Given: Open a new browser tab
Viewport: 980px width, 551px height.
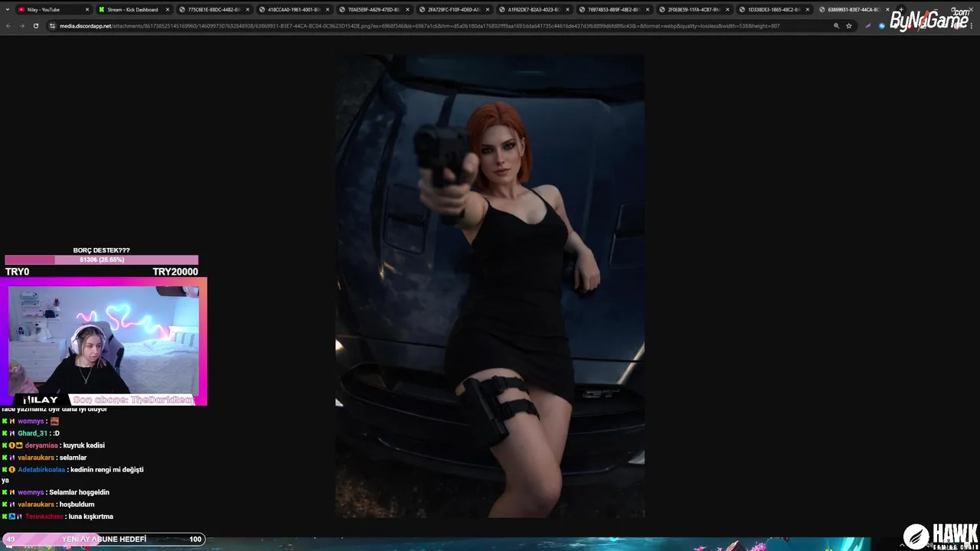Looking at the screenshot, I should click(x=900, y=9).
